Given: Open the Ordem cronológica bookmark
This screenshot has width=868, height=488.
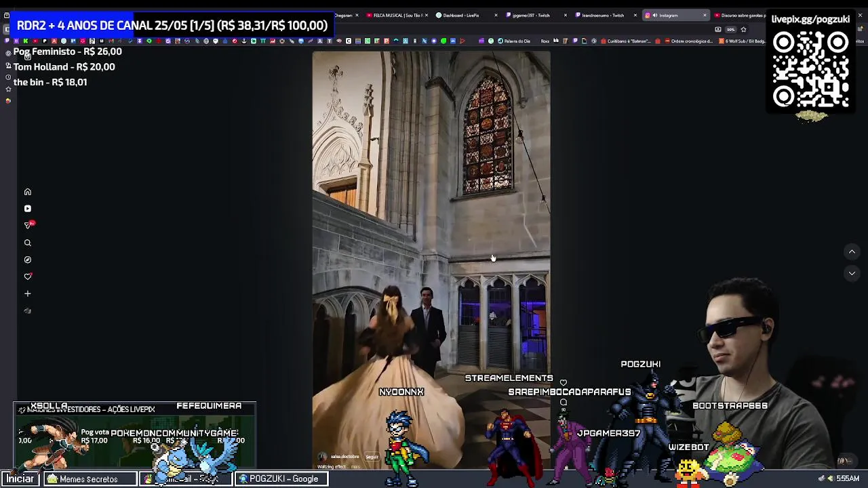Looking at the screenshot, I should (x=688, y=41).
